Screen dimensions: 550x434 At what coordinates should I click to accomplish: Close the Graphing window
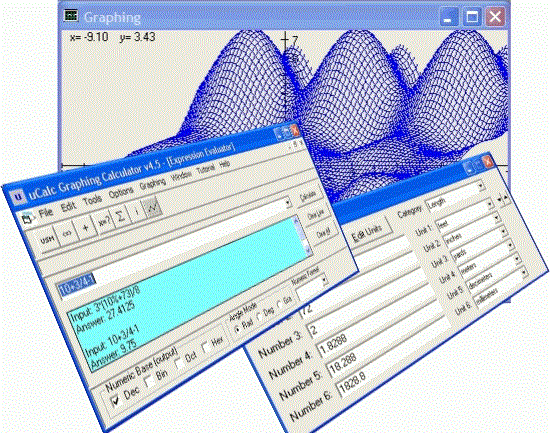(495, 16)
